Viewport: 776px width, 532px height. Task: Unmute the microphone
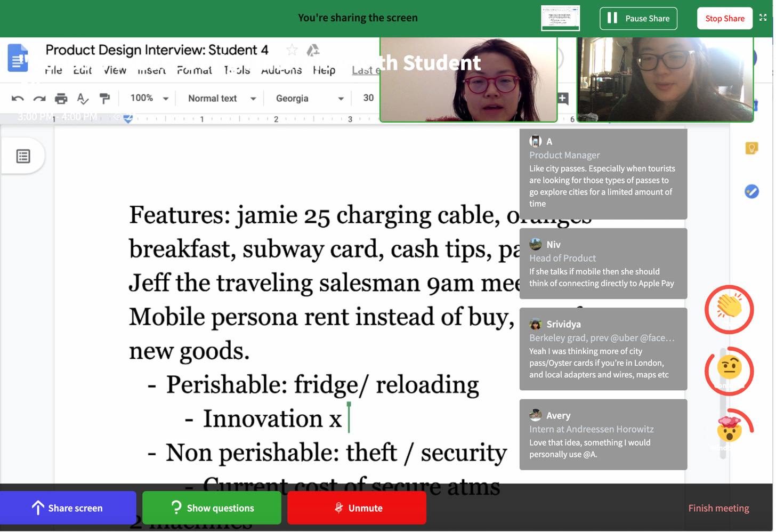click(357, 507)
